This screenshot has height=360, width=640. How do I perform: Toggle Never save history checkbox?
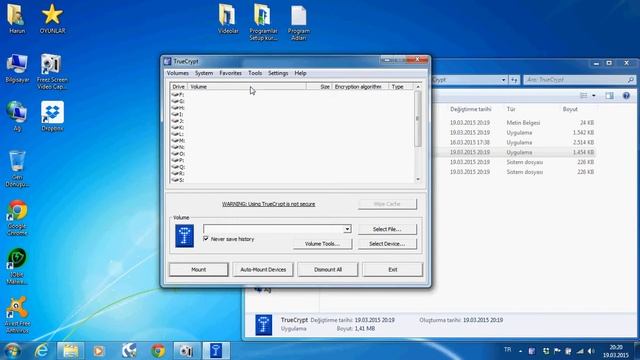206,239
